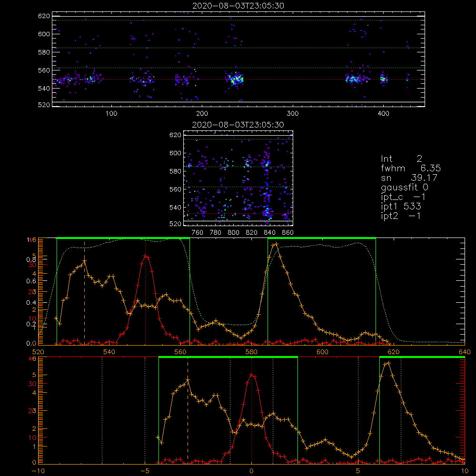Select the 'gaussfit 0' readout line

click(404, 187)
